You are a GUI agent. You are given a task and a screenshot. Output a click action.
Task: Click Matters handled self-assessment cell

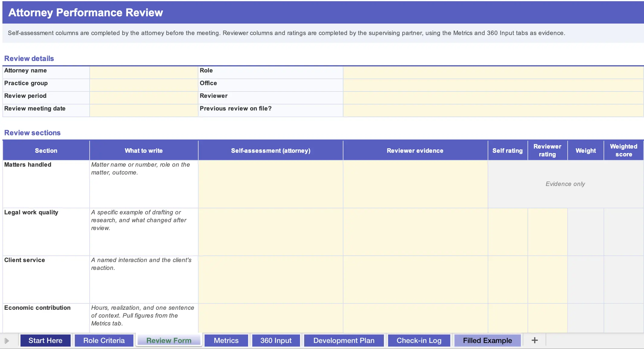(271, 184)
